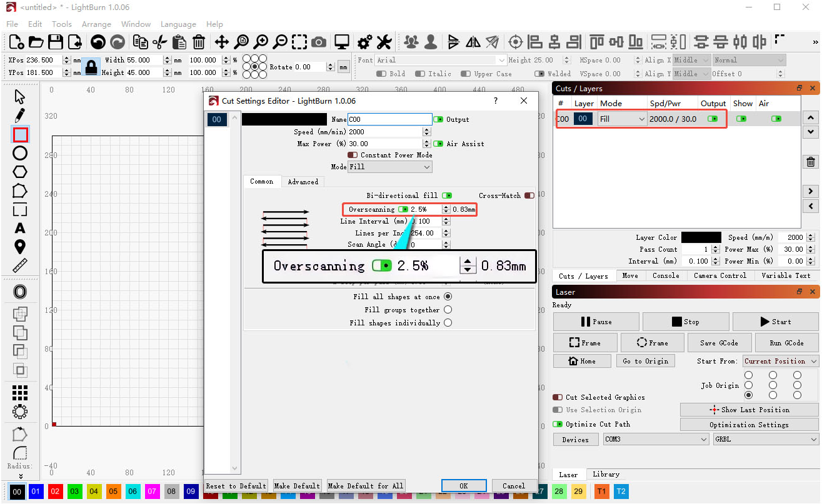Screen dimensions: 822x504
Task: Select Fill shapes individually radio button
Action: (x=448, y=323)
